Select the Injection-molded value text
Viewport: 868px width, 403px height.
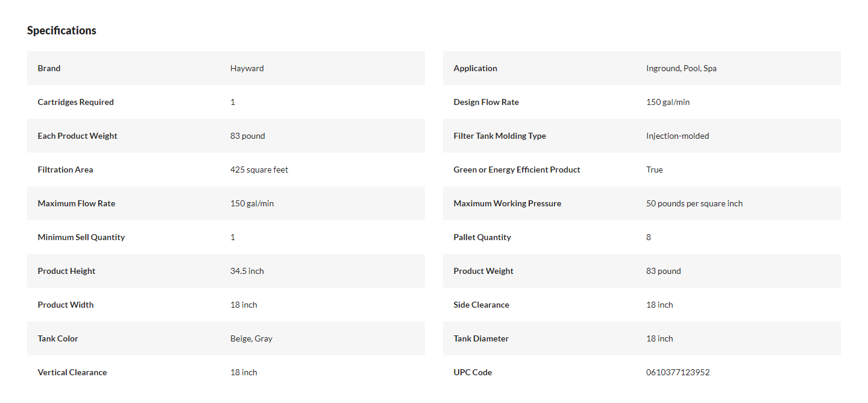pyautogui.click(x=678, y=136)
